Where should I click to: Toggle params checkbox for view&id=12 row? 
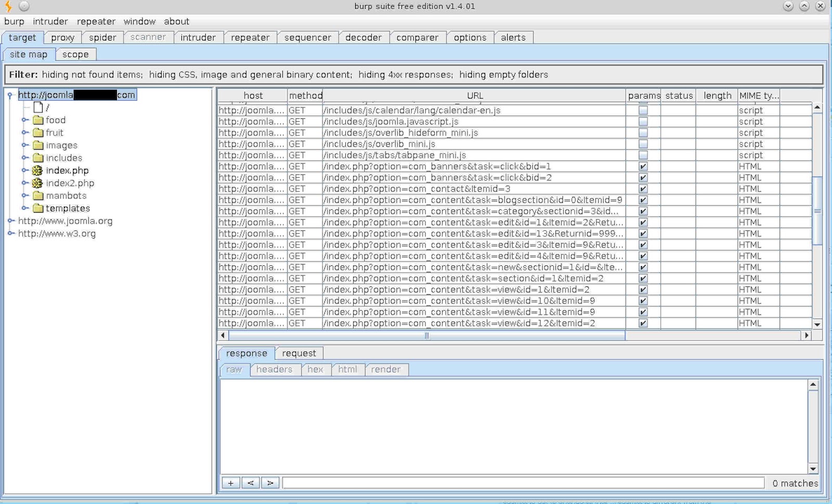tap(643, 323)
